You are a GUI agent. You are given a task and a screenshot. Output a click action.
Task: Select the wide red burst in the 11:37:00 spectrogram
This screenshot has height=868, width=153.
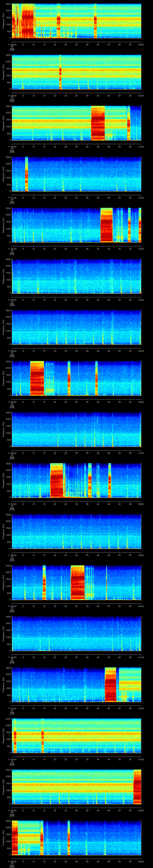pos(56,480)
